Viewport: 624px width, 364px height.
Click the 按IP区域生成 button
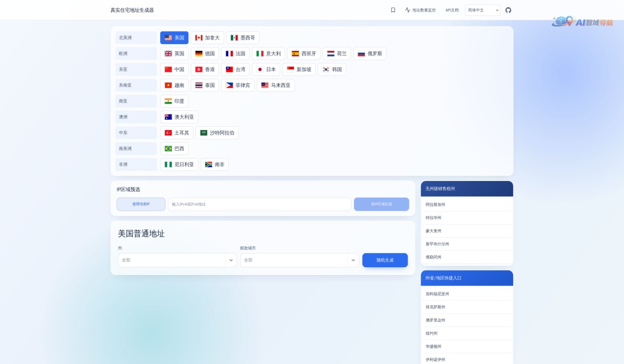coord(382,204)
